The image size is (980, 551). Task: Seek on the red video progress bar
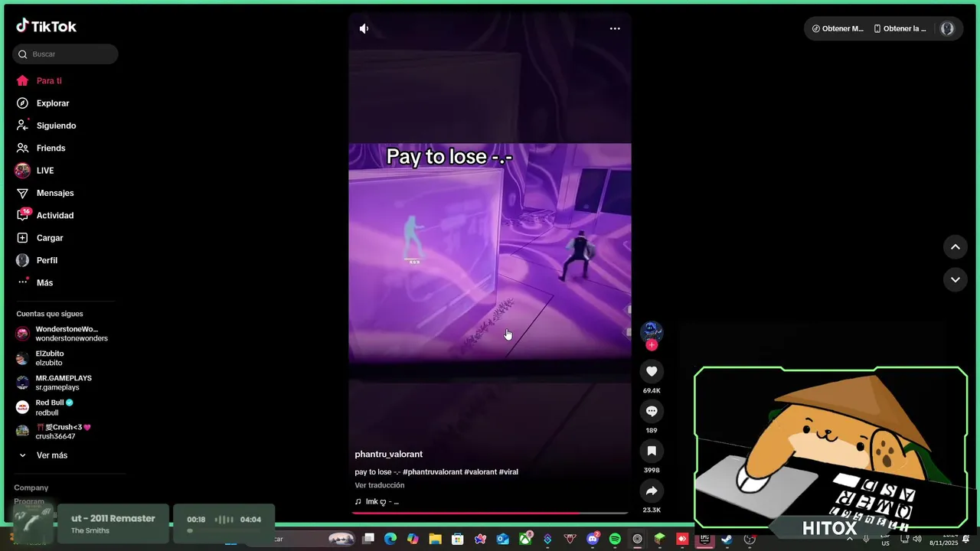pos(490,513)
